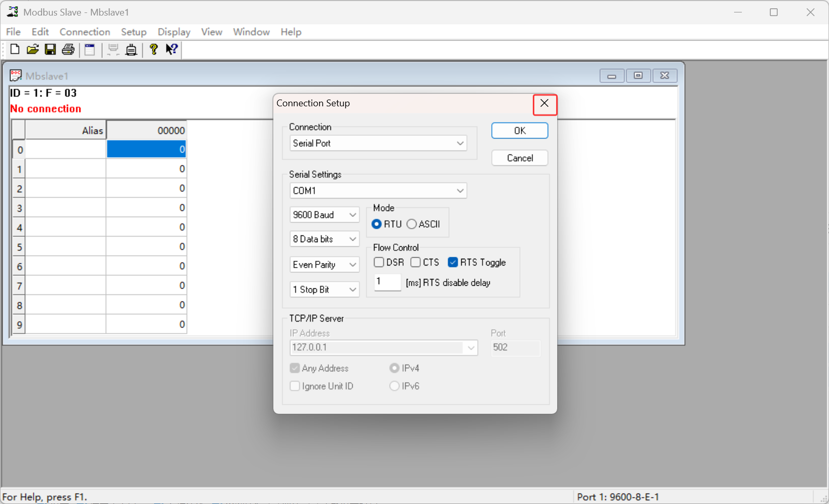Click the Mbslave1 DOC document icon
The image size is (829, 504).
coord(16,76)
